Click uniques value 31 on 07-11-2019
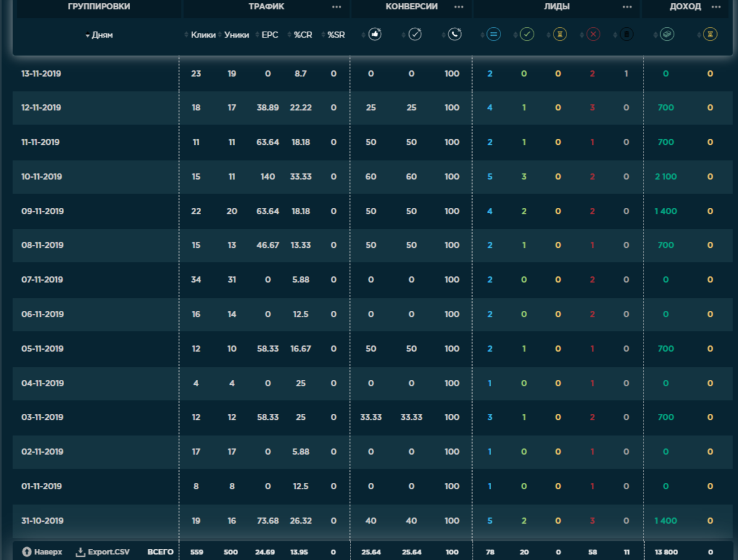Viewport: 738px width, 560px height. (x=232, y=279)
